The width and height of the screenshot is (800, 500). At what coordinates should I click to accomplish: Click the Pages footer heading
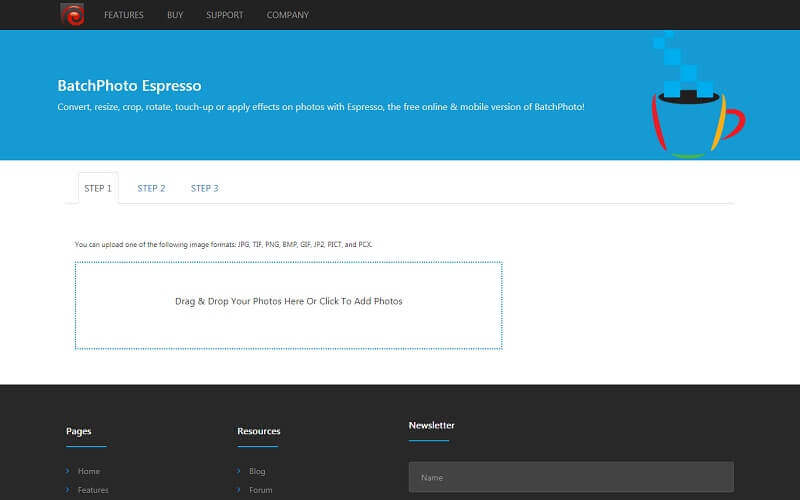point(79,431)
